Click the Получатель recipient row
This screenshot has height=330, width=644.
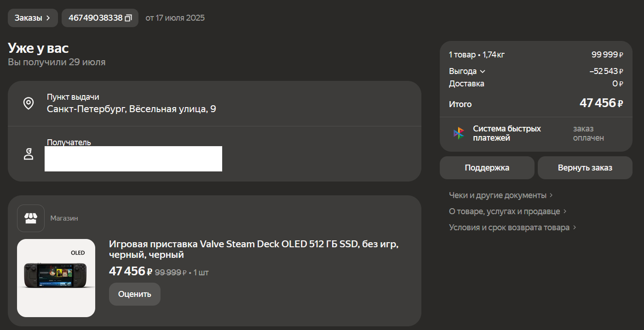coord(214,154)
